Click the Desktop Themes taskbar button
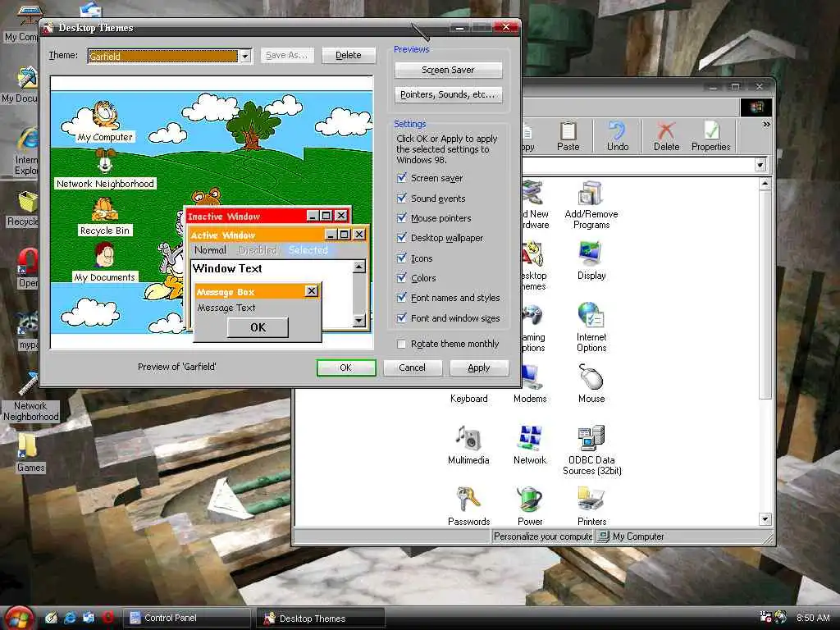 point(322,618)
